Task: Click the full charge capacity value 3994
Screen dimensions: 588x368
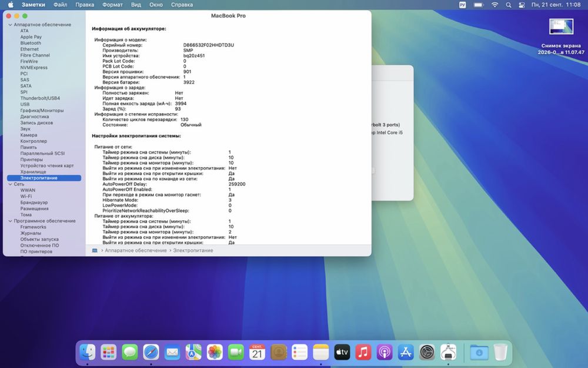Action: [181, 104]
